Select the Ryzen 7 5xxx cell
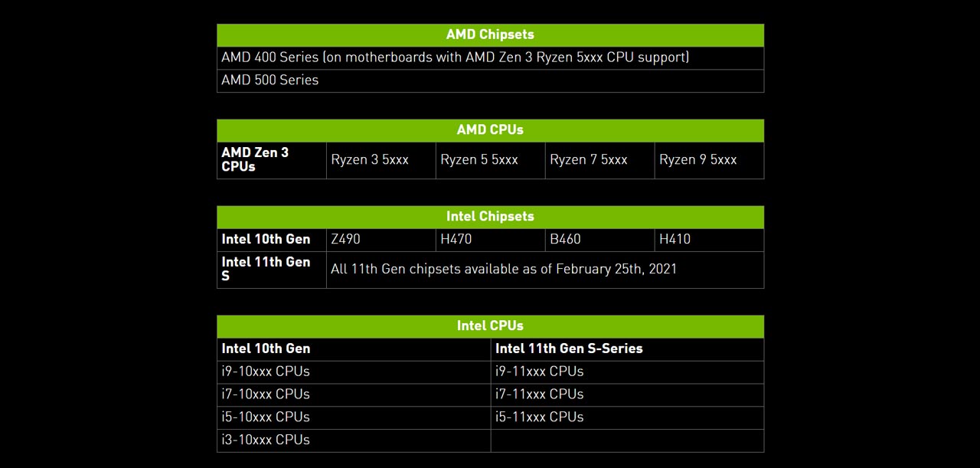The width and height of the screenshot is (980, 468). 589,159
